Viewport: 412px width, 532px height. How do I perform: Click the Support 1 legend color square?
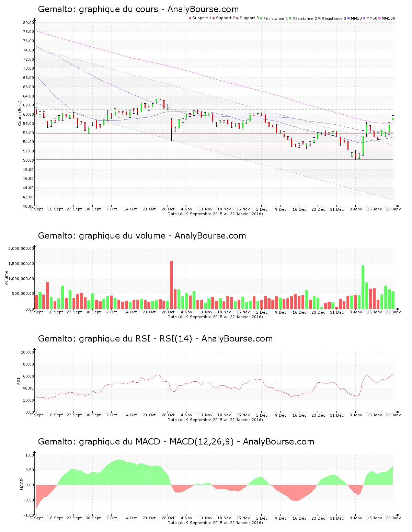(x=190, y=18)
